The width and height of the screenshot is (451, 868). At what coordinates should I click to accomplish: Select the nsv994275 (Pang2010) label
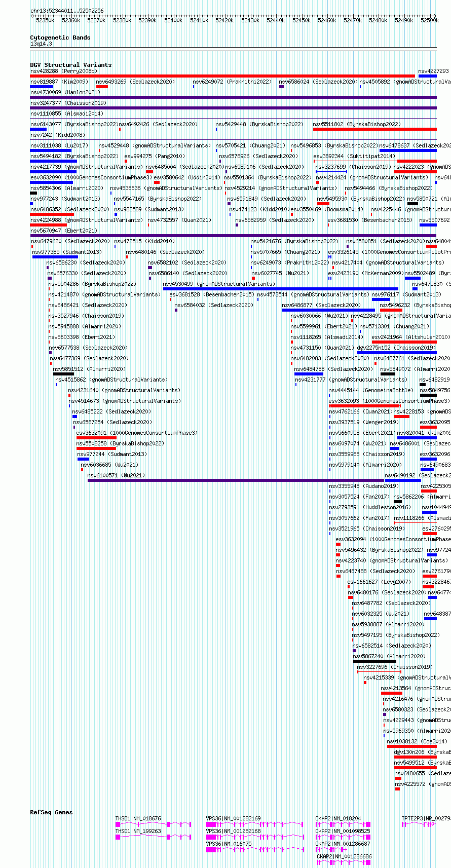point(155,156)
